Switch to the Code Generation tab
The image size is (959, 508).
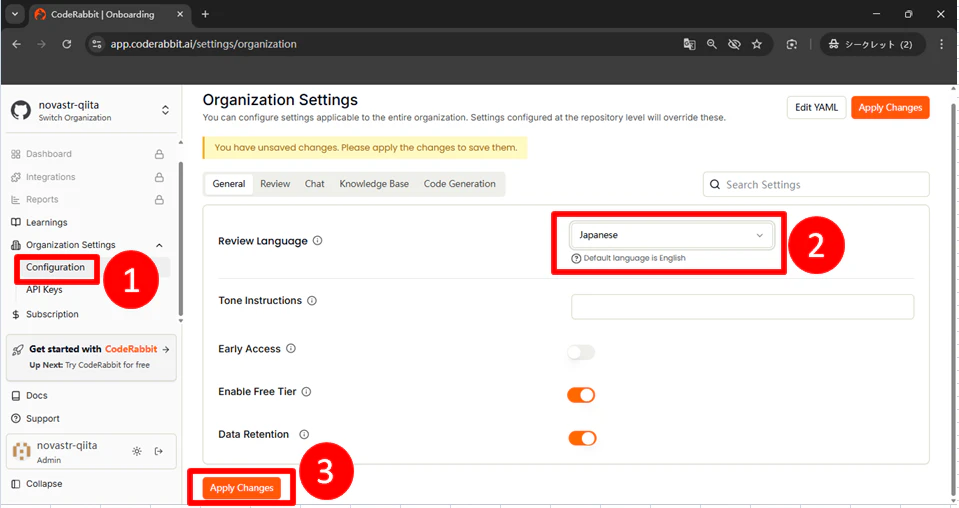[x=459, y=184]
